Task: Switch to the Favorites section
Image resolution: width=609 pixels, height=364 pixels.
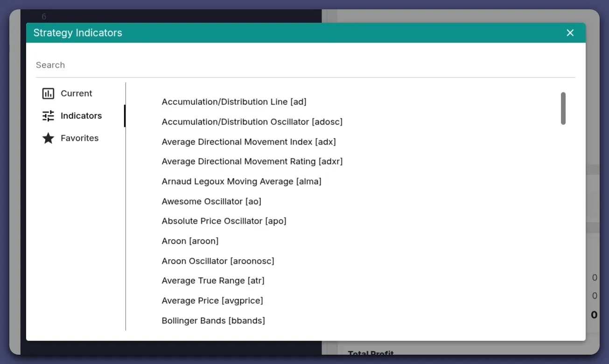Action: 79,138
